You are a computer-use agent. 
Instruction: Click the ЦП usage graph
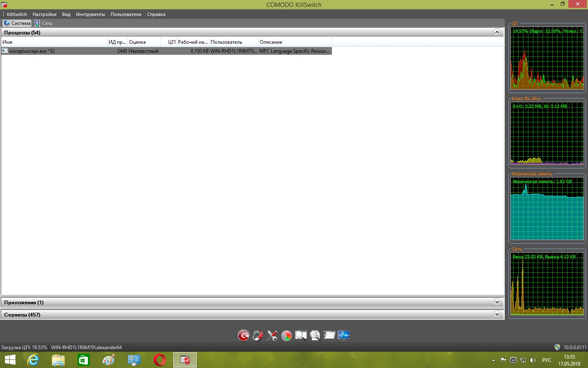(x=547, y=58)
